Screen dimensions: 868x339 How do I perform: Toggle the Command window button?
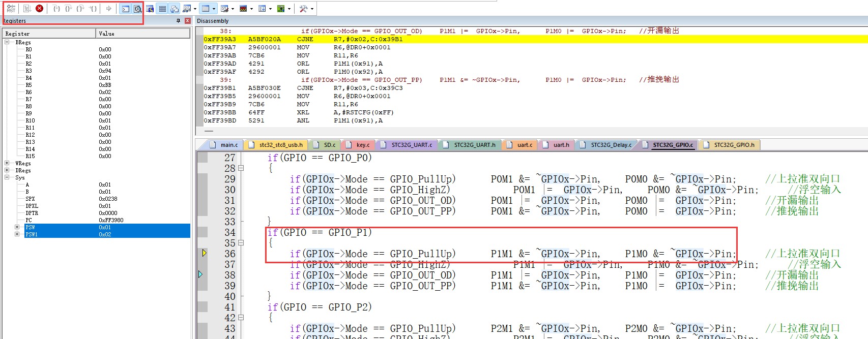point(126,9)
